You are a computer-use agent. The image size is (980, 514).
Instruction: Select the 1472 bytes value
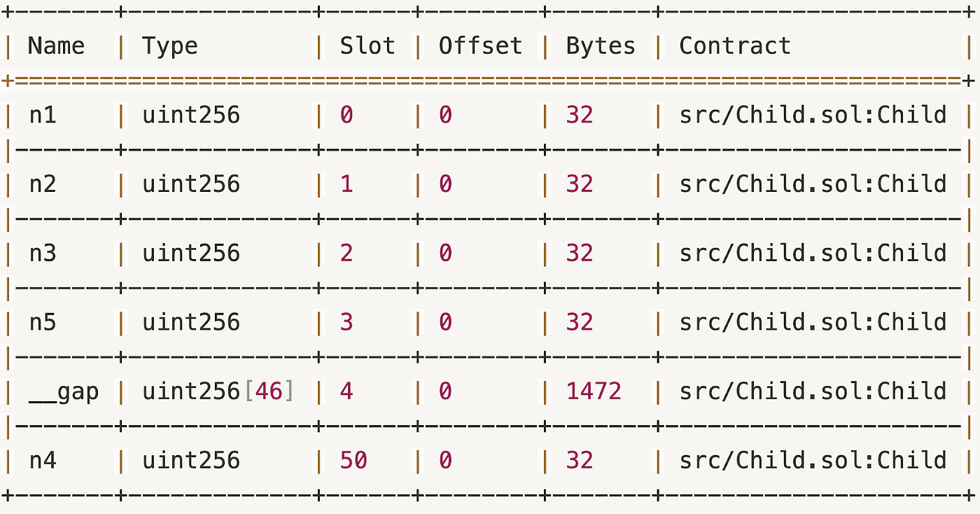click(x=594, y=391)
